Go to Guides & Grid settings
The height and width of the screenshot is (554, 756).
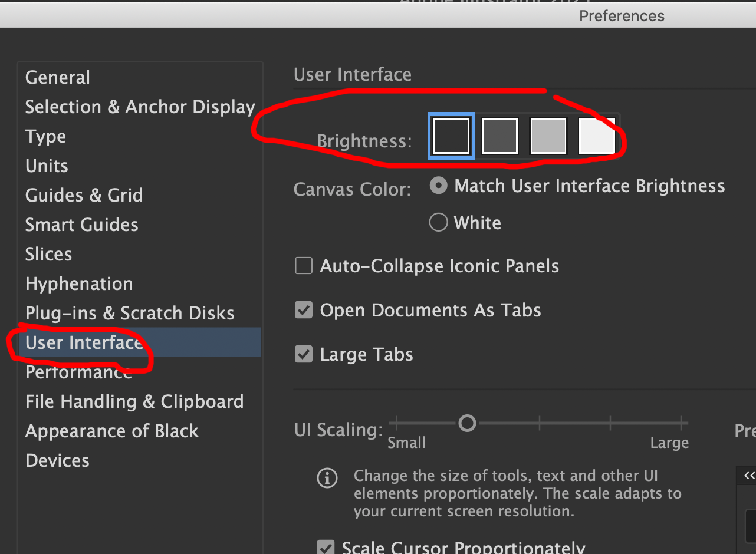[84, 195]
